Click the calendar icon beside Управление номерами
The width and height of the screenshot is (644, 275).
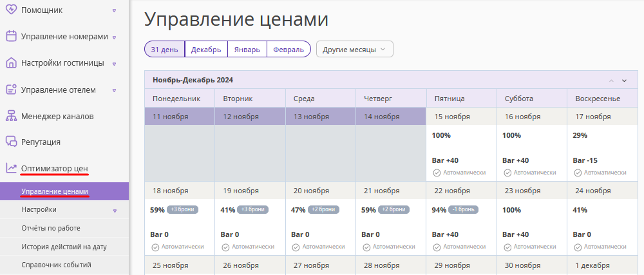tap(11, 37)
